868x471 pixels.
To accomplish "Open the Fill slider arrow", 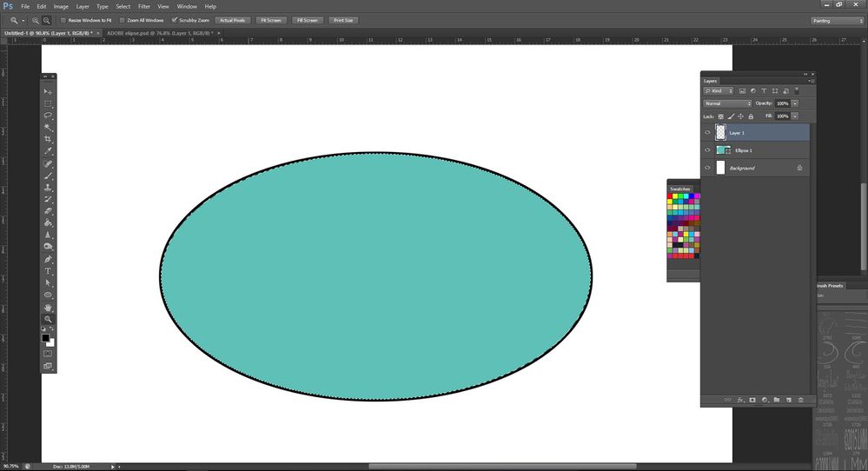I will coord(795,116).
